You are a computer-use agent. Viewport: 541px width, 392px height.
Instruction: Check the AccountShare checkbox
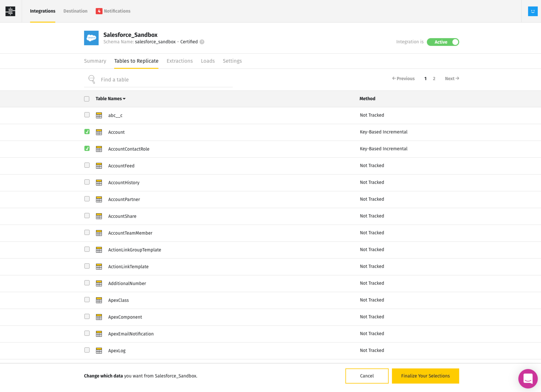tap(87, 216)
